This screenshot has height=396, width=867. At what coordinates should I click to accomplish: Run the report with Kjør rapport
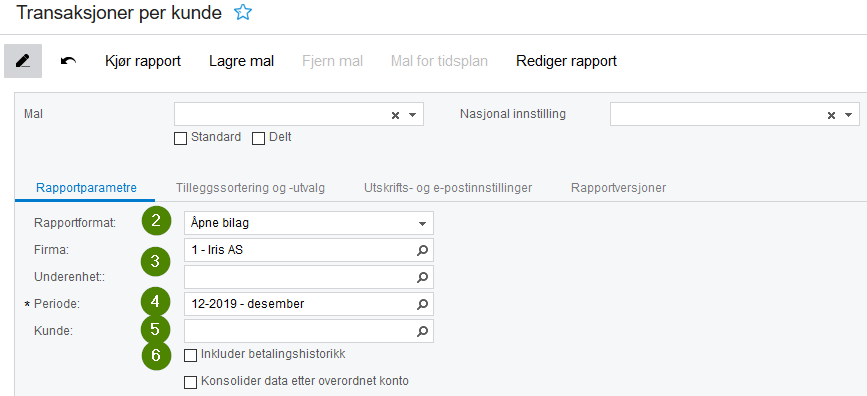(x=143, y=61)
